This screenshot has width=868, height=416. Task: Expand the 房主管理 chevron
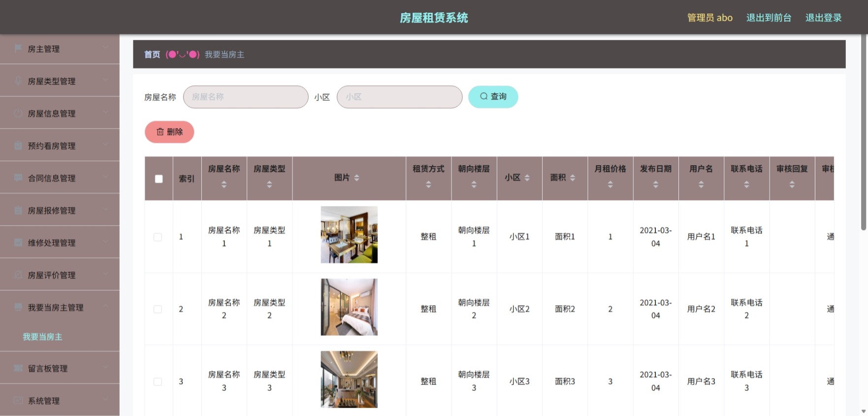(x=105, y=47)
